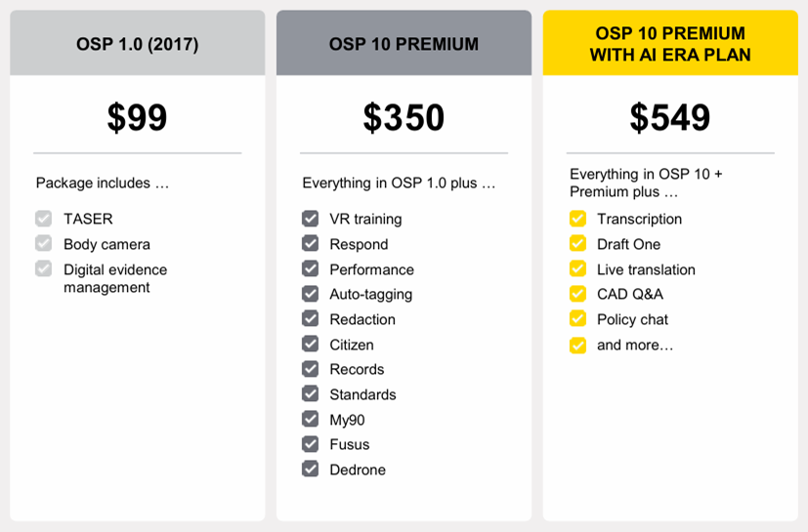This screenshot has width=808, height=532.
Task: Select the OSP 10 PREMIUM header
Action: coord(404,44)
